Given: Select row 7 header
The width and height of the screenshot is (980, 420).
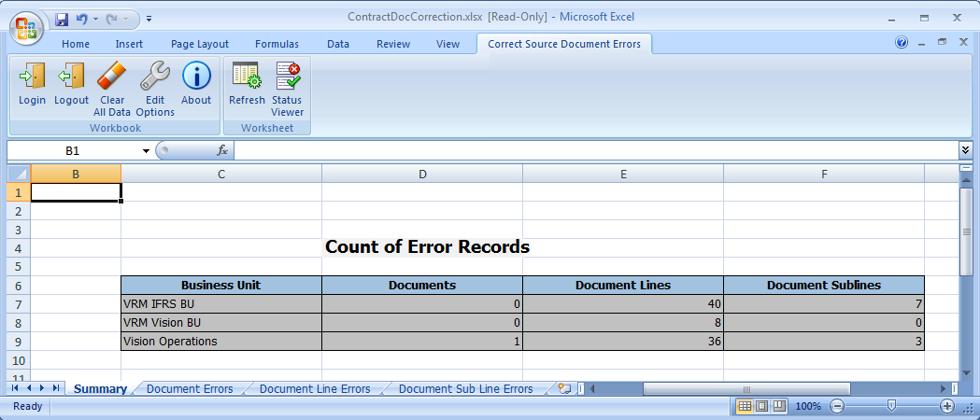Looking at the screenshot, I should tap(19, 304).
